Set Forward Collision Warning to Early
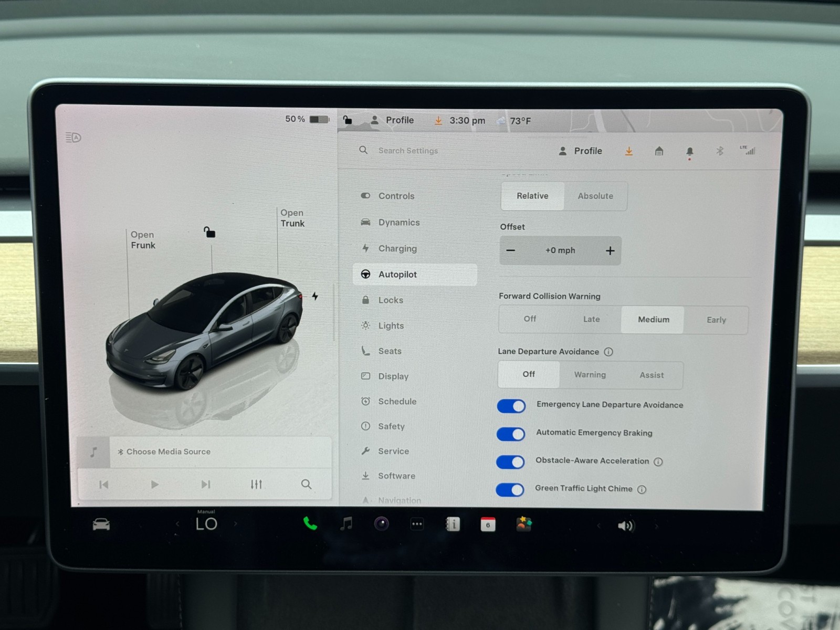The width and height of the screenshot is (840, 630). [716, 320]
